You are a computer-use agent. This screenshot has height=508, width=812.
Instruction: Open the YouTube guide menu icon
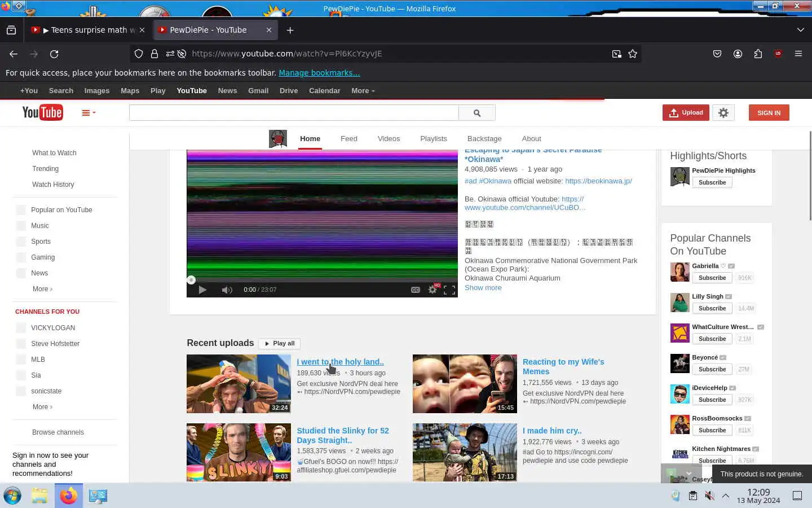(x=89, y=113)
